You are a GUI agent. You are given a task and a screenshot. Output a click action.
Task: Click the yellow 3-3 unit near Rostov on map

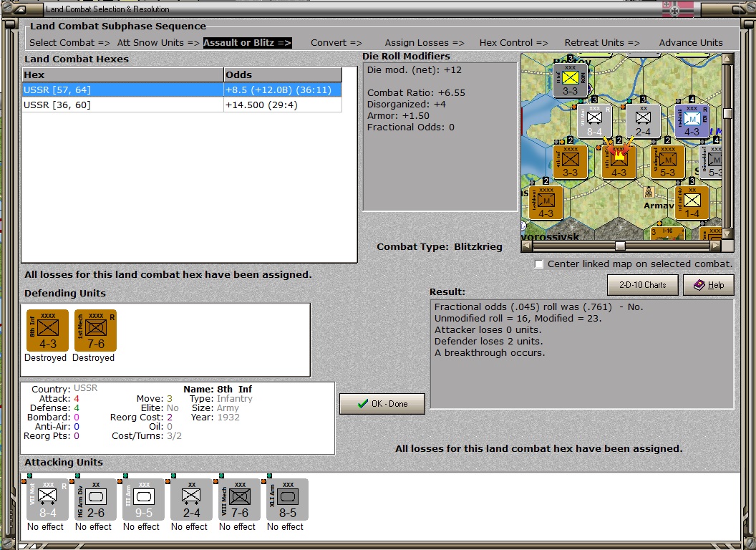tap(570, 80)
